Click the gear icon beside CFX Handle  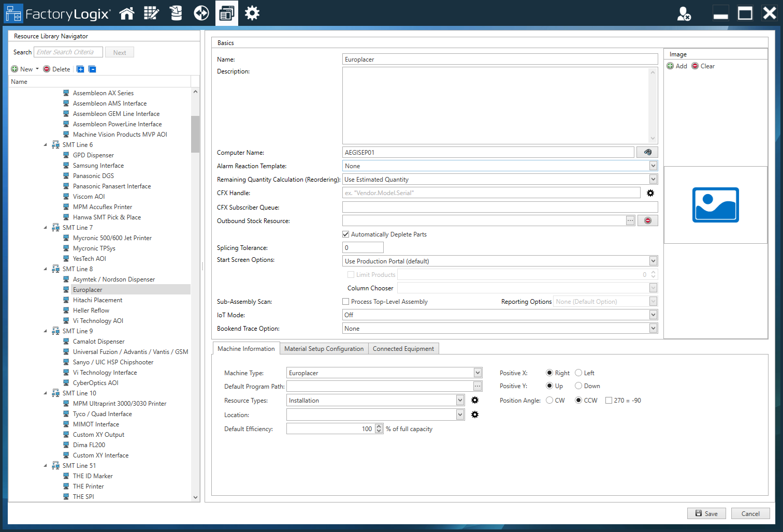point(650,193)
